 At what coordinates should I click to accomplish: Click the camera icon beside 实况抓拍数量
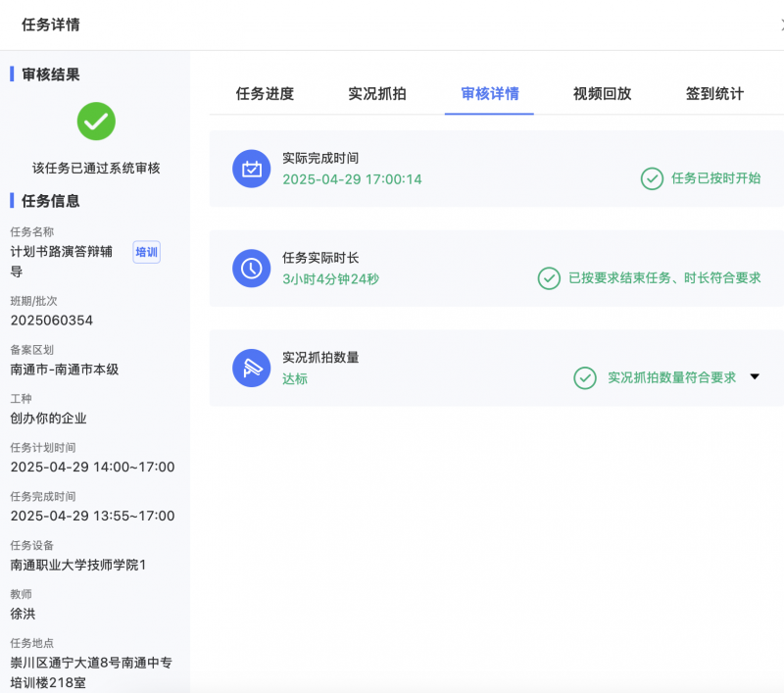[251, 370]
